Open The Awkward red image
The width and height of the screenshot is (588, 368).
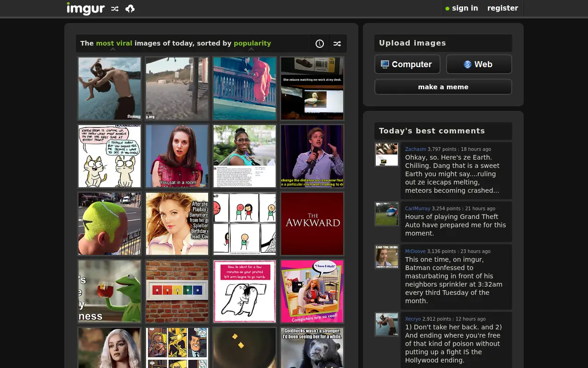[312, 224]
